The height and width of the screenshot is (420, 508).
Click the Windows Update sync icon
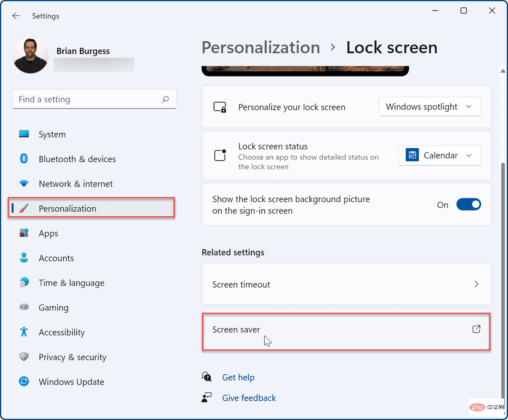click(24, 381)
